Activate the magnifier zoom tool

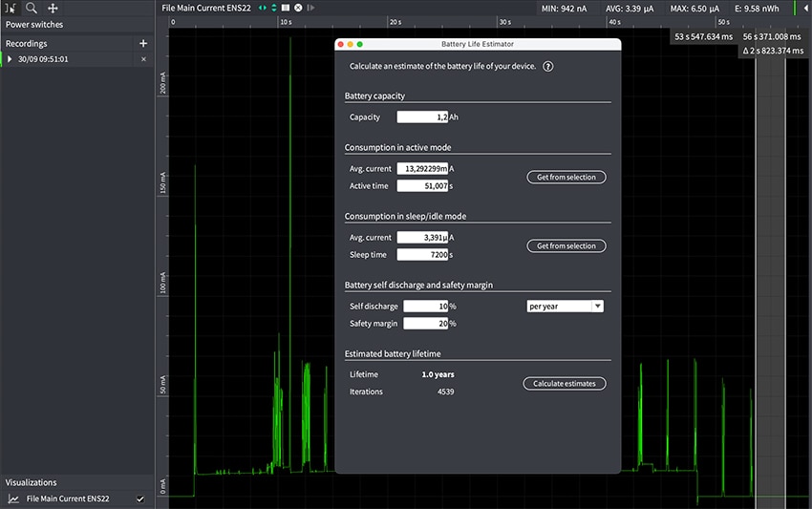[32, 8]
